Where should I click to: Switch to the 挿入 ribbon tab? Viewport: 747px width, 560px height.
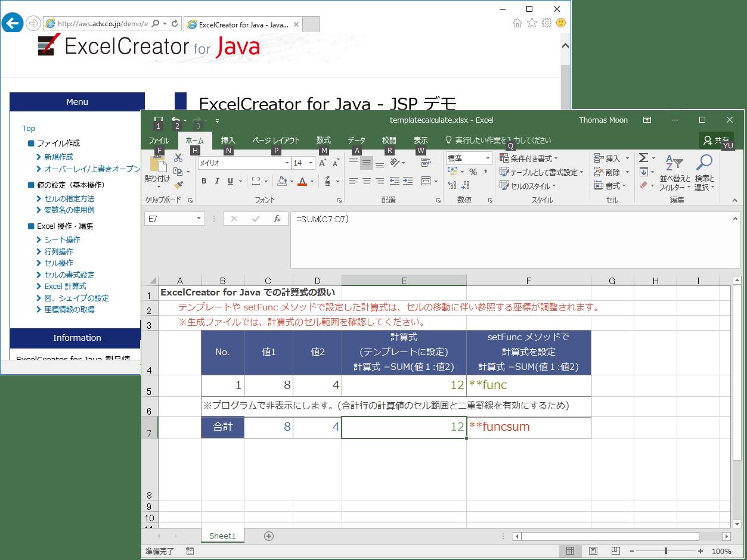[228, 141]
